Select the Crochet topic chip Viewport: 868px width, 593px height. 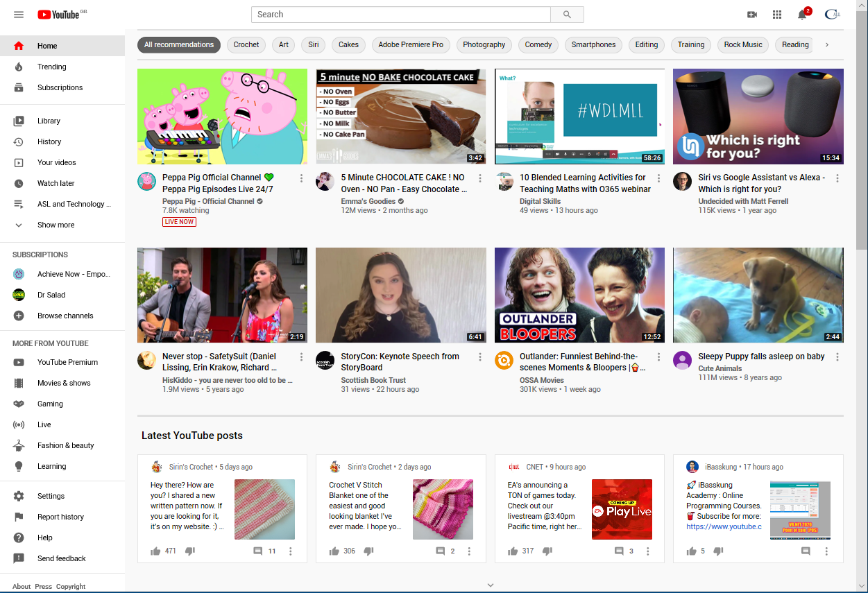[x=246, y=44]
